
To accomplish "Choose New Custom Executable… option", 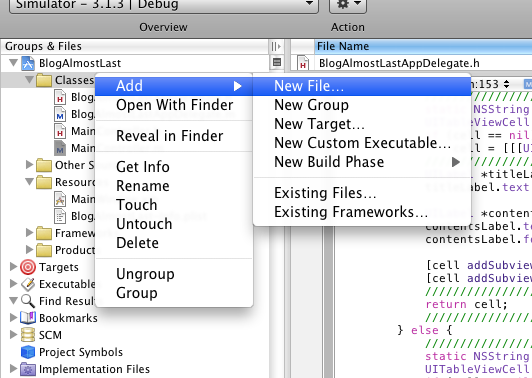I will [362, 143].
